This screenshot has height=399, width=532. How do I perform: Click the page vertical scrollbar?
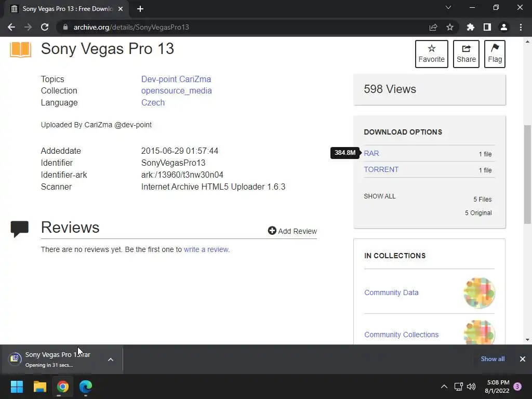[527, 175]
